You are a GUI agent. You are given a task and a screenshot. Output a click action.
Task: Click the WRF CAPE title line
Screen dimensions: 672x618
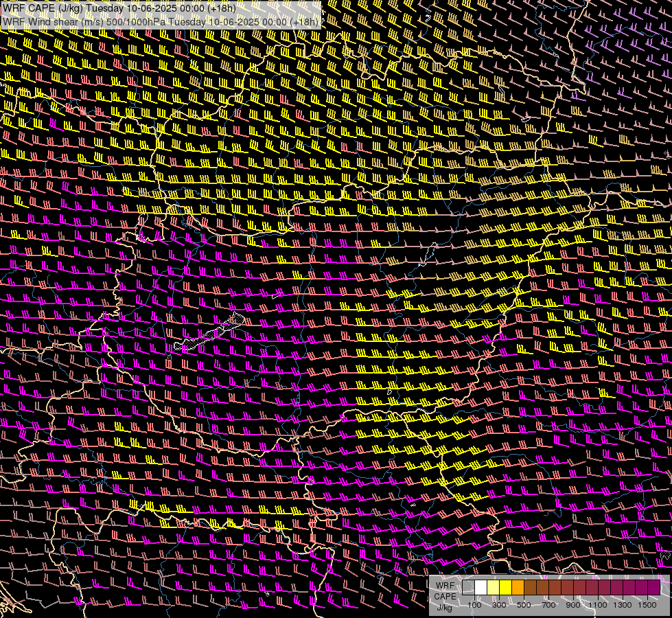[x=119, y=8]
